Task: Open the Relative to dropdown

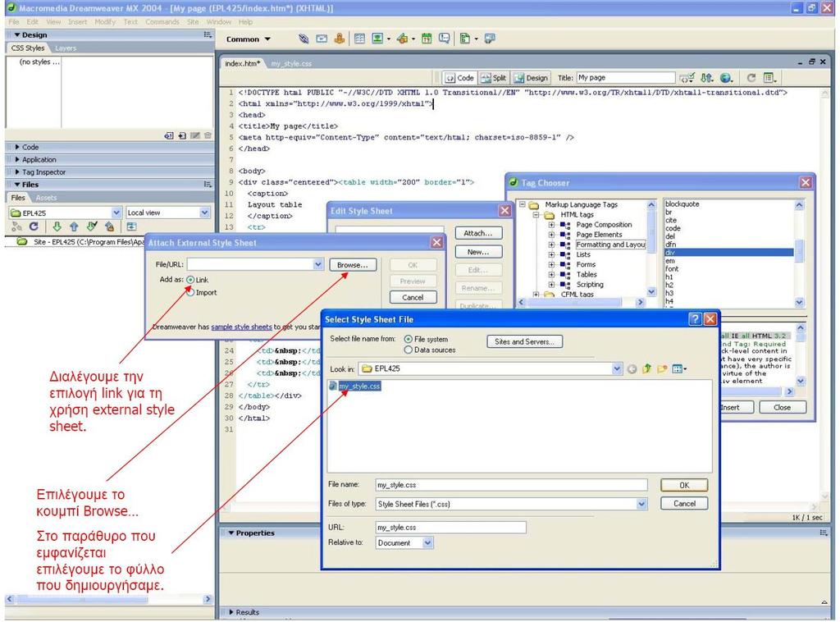Action: click(x=427, y=542)
